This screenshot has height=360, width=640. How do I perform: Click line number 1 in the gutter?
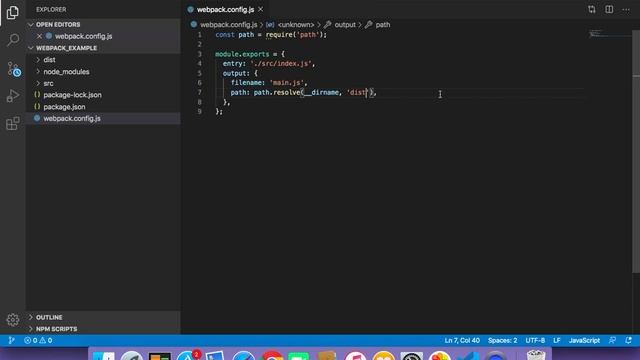click(200, 35)
